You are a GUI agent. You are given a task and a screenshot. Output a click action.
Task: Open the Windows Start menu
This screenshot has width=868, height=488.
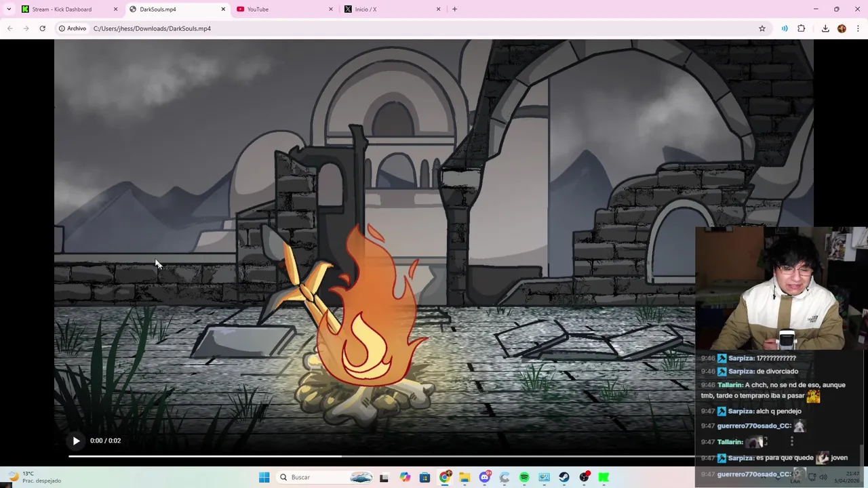pos(264,477)
